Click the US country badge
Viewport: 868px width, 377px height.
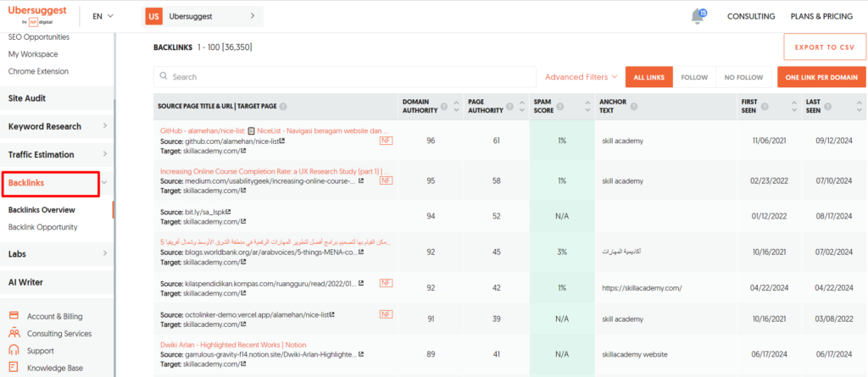tap(154, 17)
